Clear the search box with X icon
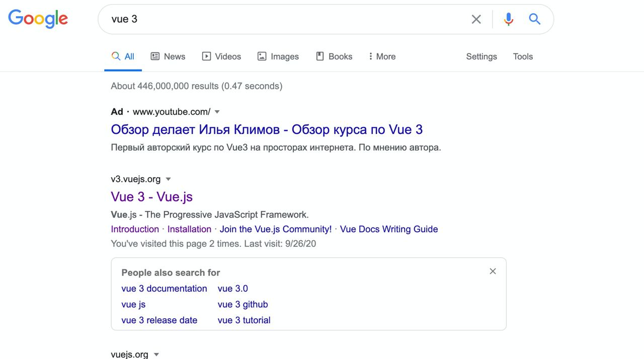 476,19
